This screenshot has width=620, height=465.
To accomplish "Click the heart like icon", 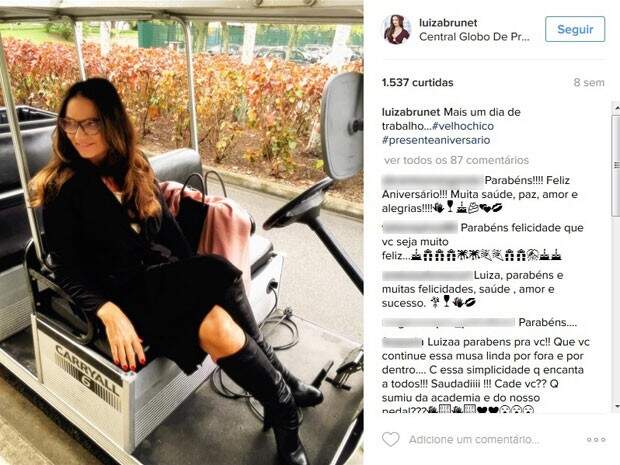I will coord(391,439).
